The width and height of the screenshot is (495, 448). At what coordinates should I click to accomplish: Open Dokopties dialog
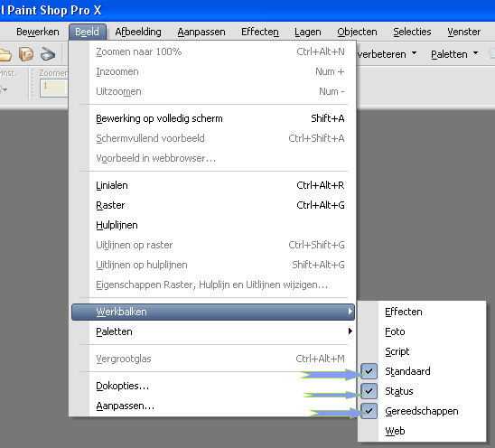click(x=213, y=386)
